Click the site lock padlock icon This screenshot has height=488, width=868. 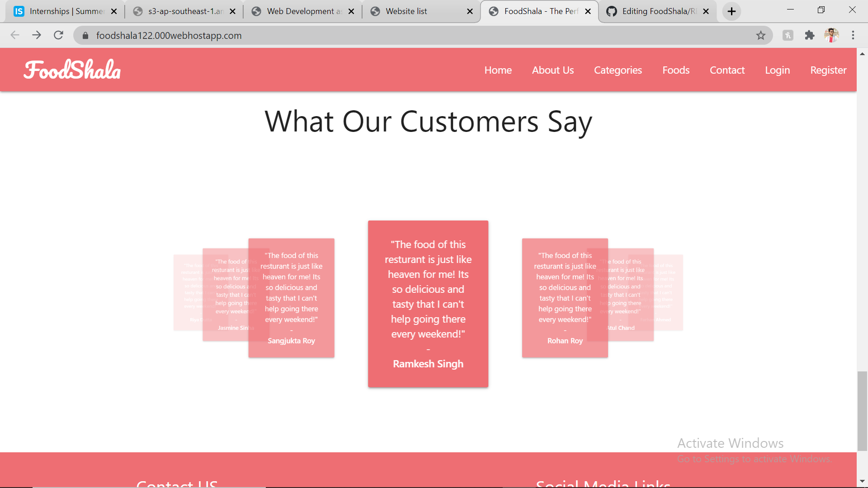(85, 35)
